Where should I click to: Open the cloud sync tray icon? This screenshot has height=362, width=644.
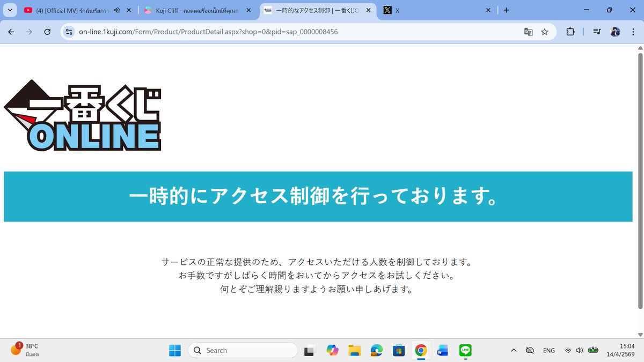click(530, 350)
